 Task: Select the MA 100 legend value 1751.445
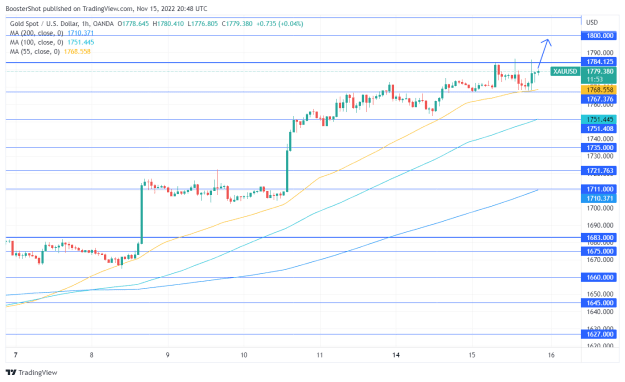coord(81,42)
